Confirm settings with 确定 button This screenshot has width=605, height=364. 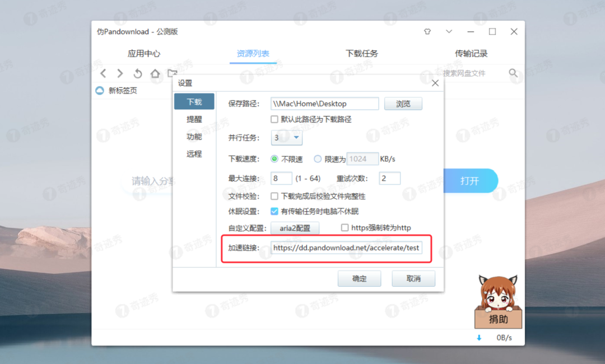click(359, 278)
